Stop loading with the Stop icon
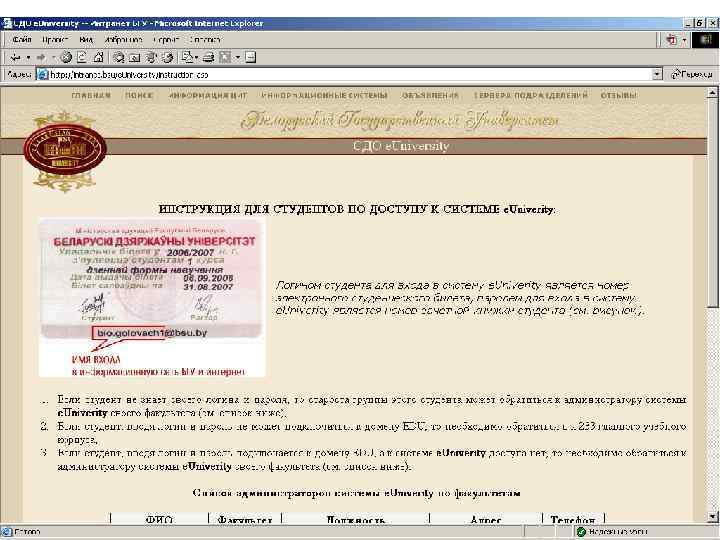Image resolution: width=720 pixels, height=540 pixels. pos(66,57)
